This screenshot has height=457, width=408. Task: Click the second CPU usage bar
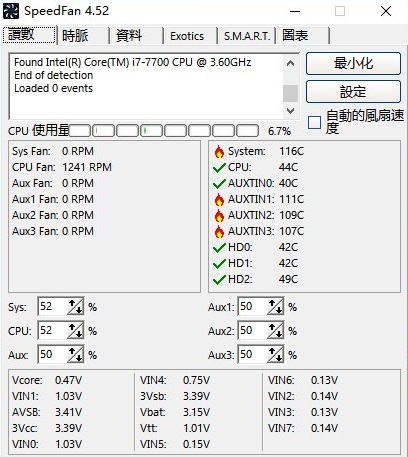[x=103, y=131]
